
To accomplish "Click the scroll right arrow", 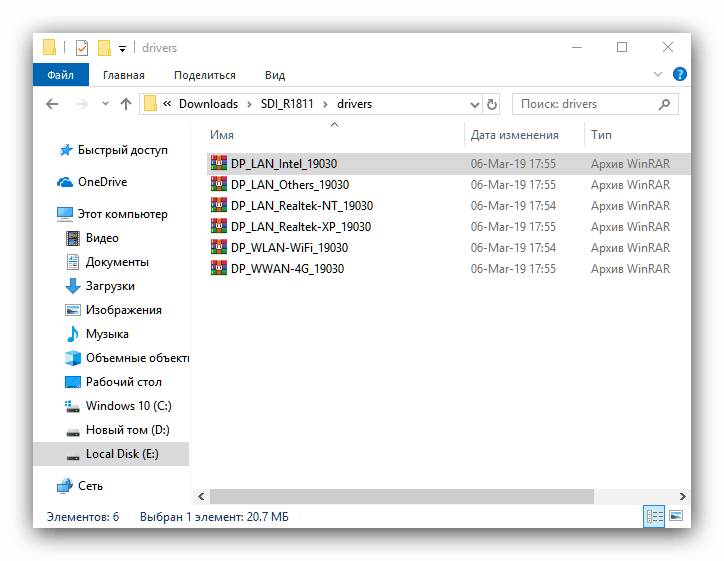I will (x=682, y=497).
